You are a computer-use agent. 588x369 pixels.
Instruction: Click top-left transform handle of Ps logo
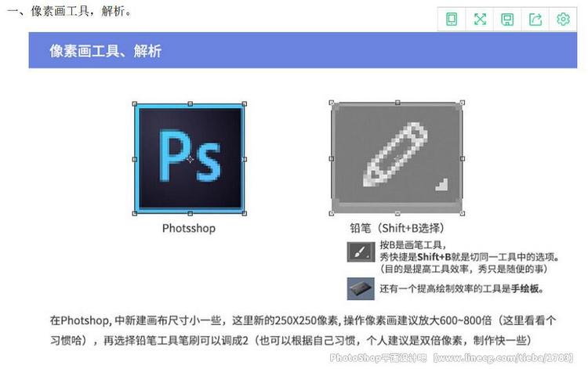(x=135, y=103)
